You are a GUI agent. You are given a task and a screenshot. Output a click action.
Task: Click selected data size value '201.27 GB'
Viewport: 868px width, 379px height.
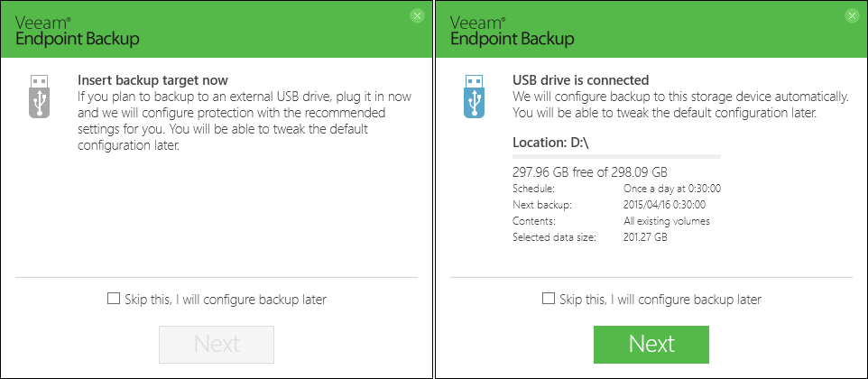pyautogui.click(x=645, y=238)
